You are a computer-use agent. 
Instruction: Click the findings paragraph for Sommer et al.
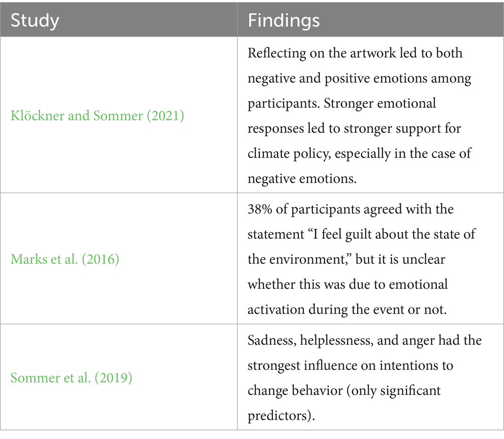click(x=364, y=377)
